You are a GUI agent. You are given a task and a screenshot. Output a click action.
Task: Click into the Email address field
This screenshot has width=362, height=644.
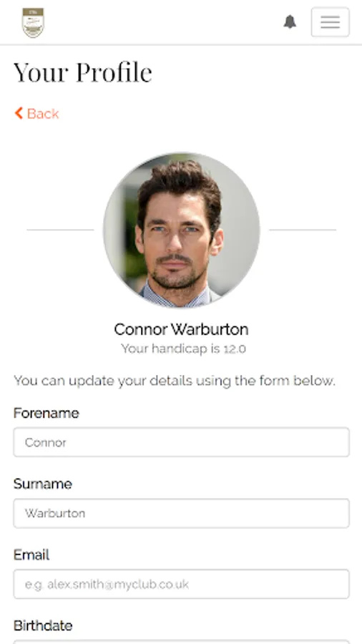(x=182, y=584)
